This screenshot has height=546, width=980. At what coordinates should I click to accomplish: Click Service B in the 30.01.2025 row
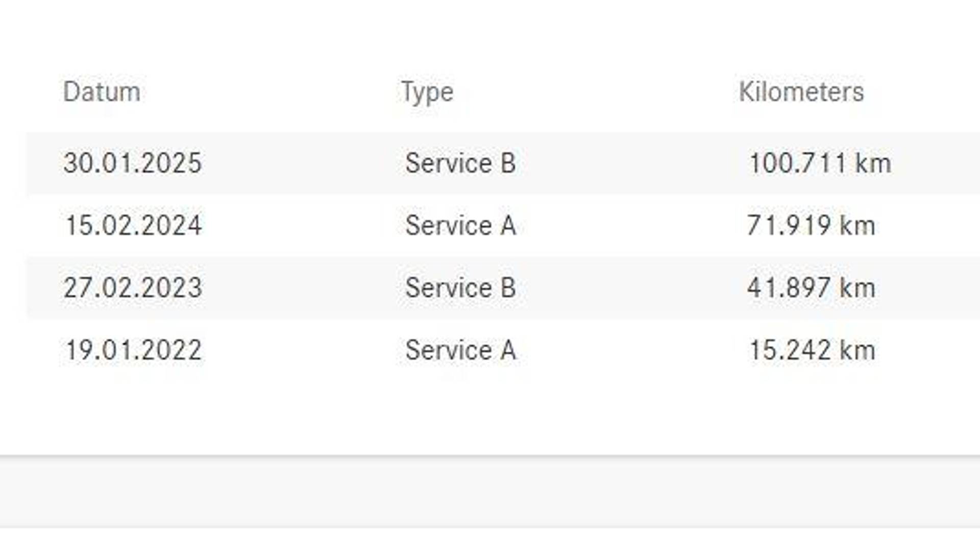(460, 163)
